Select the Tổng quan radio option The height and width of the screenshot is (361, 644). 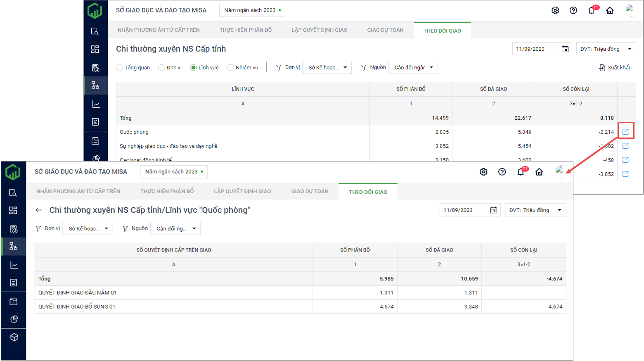coord(120,68)
